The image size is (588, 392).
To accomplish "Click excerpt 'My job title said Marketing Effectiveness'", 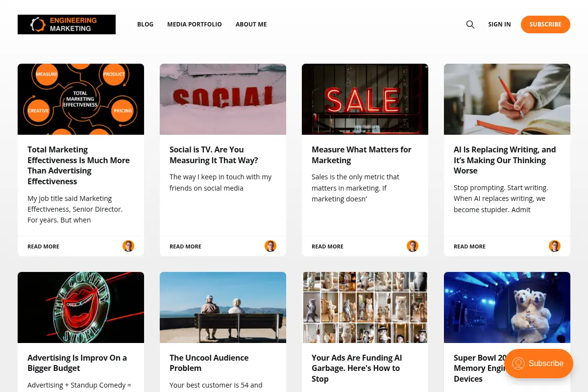I will [x=75, y=209].
